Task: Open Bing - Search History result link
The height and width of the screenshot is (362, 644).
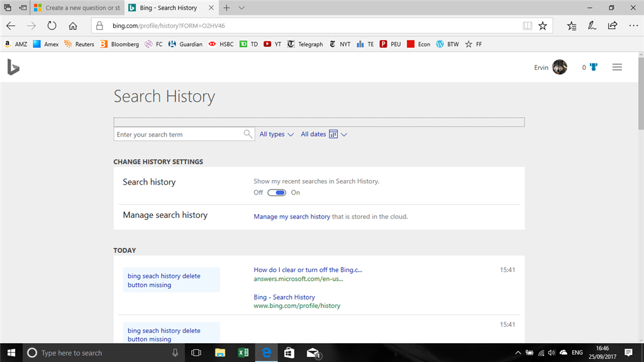Action: [x=284, y=297]
